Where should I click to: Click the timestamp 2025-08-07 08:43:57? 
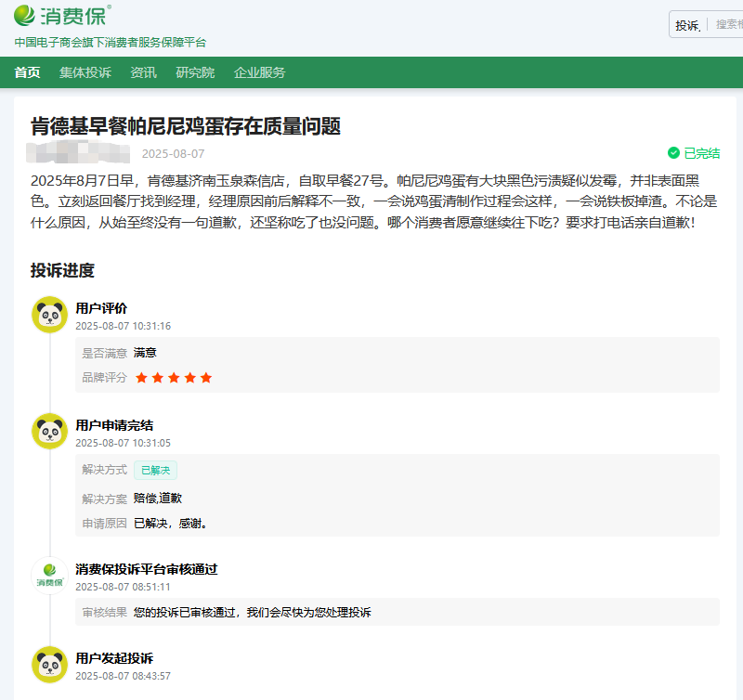(124, 676)
